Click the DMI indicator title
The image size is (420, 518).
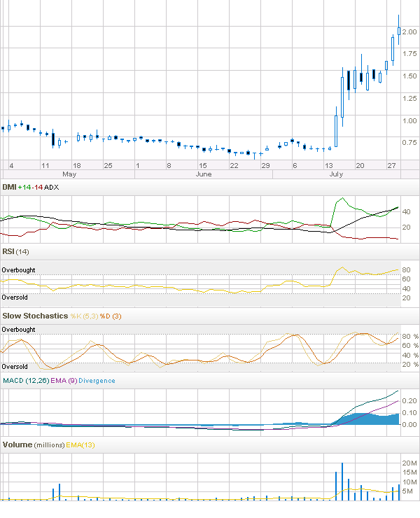pos(10,187)
